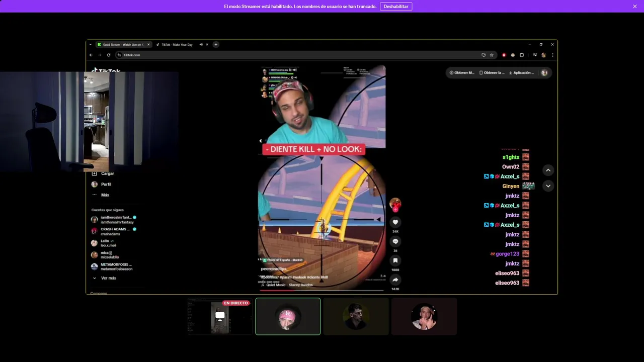Image resolution: width=644 pixels, height=362 pixels.
Task: Click the red recording extension icon
Action: click(x=504, y=55)
